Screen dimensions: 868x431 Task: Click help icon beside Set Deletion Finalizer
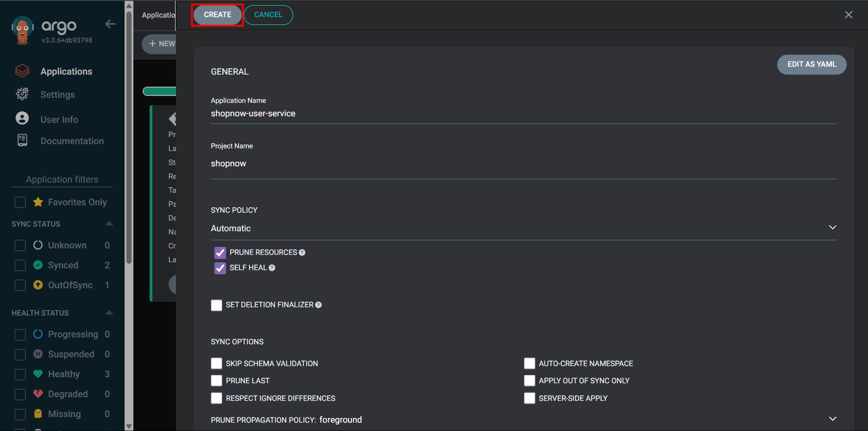pyautogui.click(x=318, y=305)
